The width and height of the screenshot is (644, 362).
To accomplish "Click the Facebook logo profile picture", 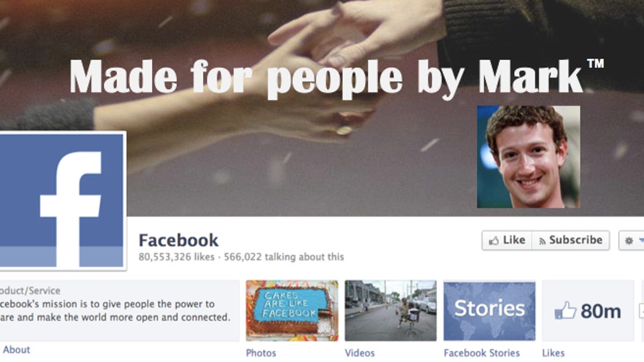I will pos(62,201).
